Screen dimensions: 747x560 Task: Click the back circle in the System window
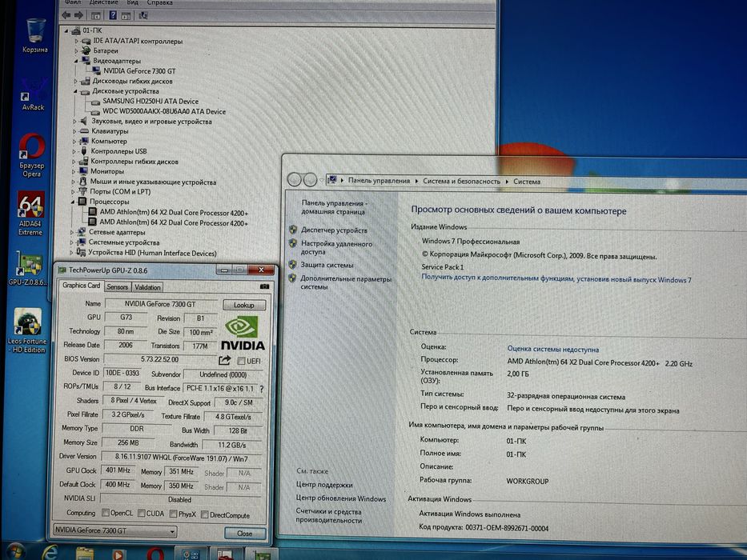pyautogui.click(x=295, y=180)
